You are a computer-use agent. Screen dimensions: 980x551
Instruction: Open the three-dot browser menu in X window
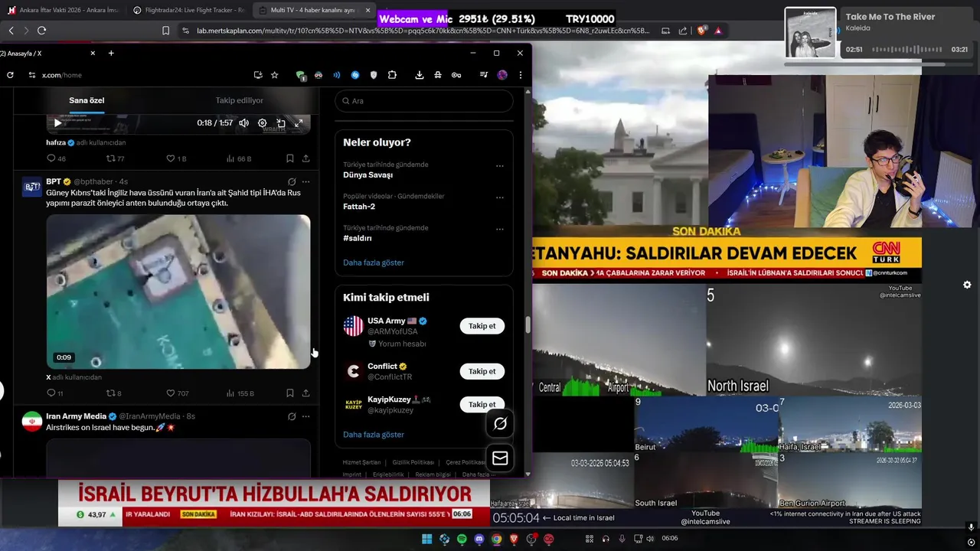coord(521,75)
